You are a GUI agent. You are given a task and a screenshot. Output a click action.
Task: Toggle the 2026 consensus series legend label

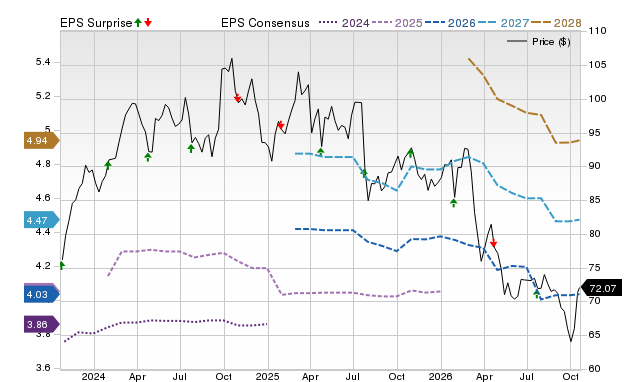click(x=462, y=23)
